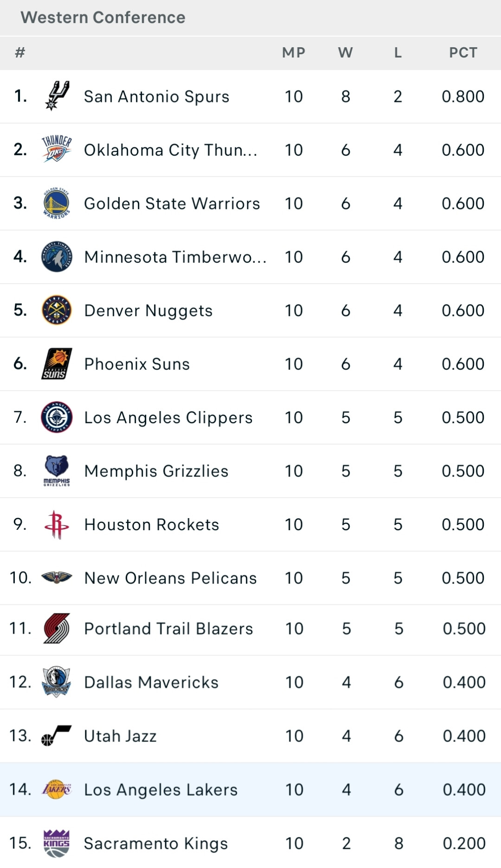Click the MP column header
The image size is (501, 868).
click(x=294, y=52)
